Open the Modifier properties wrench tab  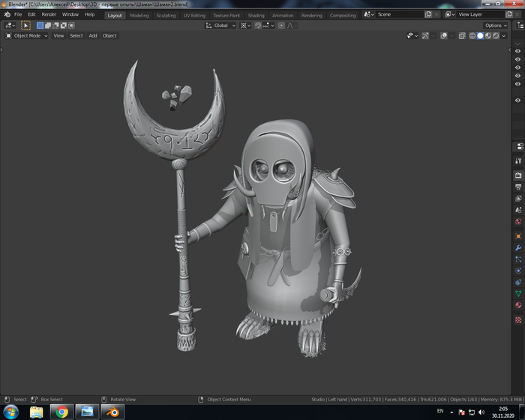coord(517,247)
